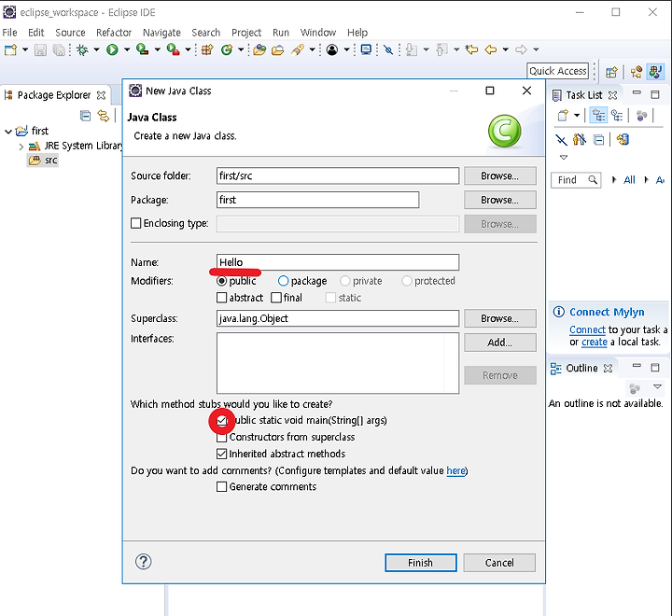Uncheck Inherited abstract methods checkbox
672x616 pixels.
[x=221, y=454]
